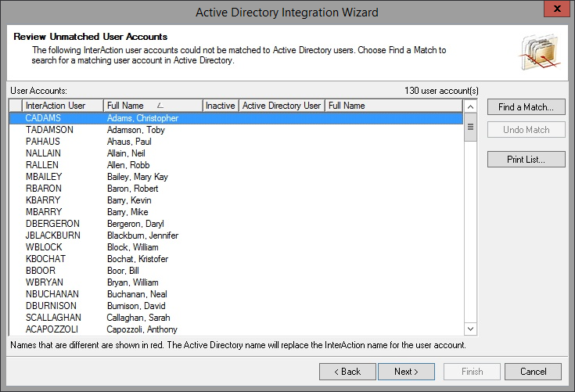Select the CADAMS user row
This screenshot has height=392, width=575.
click(236, 118)
